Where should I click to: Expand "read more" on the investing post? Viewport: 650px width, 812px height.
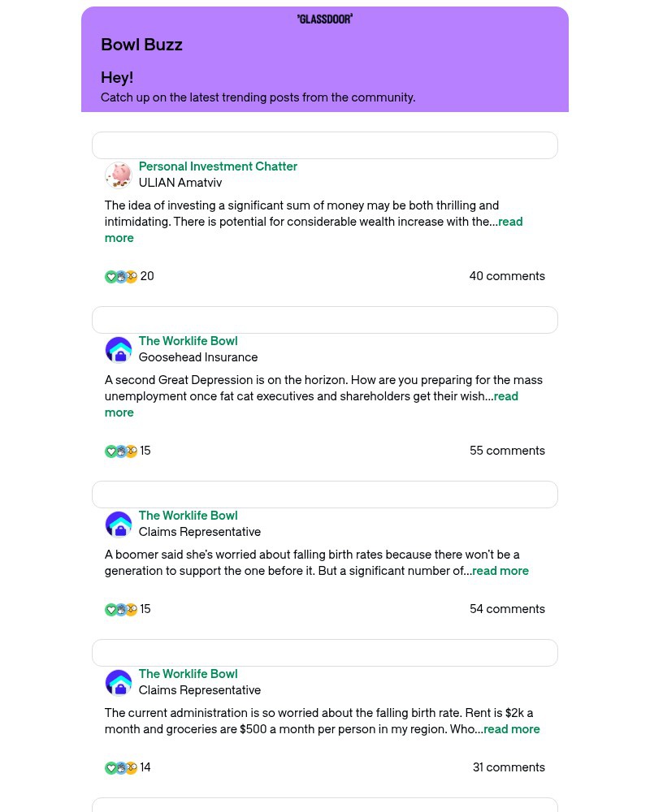[x=510, y=222]
